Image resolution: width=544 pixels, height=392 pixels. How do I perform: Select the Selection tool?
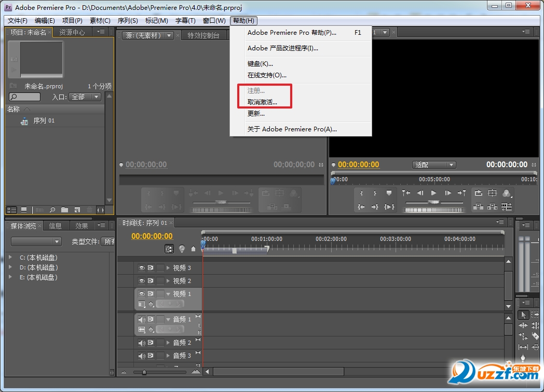[523, 315]
